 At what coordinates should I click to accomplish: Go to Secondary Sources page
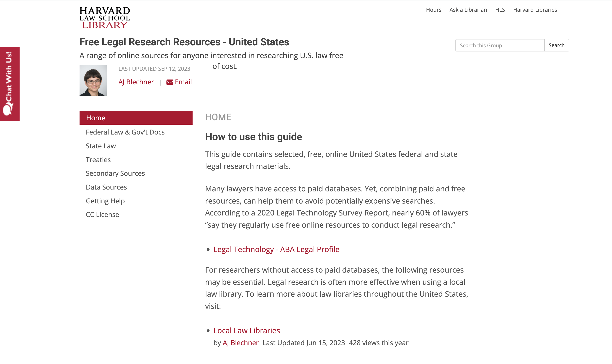coord(115,173)
